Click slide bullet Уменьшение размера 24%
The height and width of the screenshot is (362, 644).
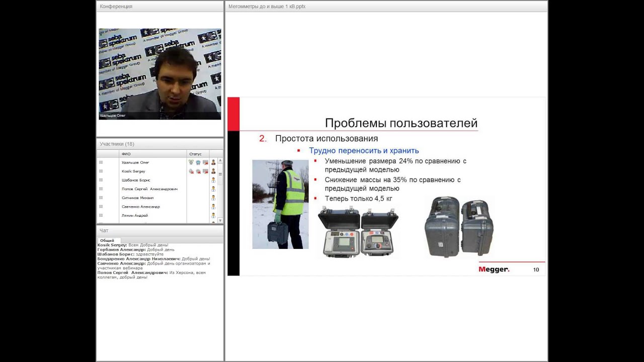pyautogui.click(x=395, y=165)
